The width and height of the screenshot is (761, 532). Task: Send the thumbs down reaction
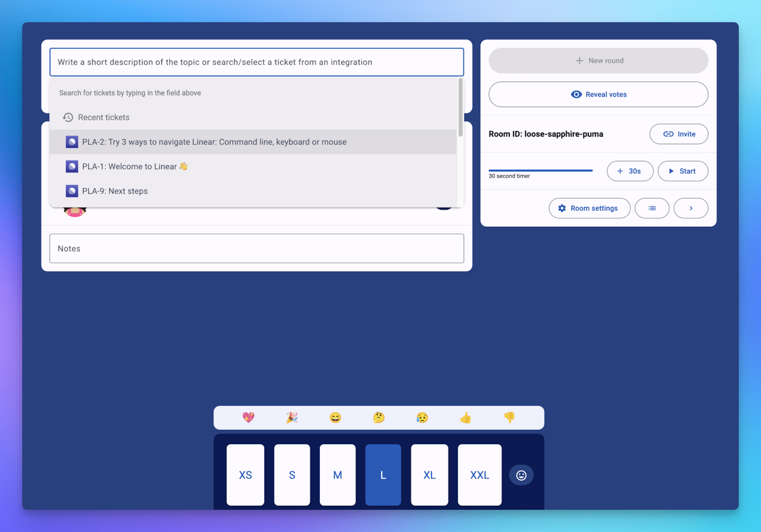point(509,417)
